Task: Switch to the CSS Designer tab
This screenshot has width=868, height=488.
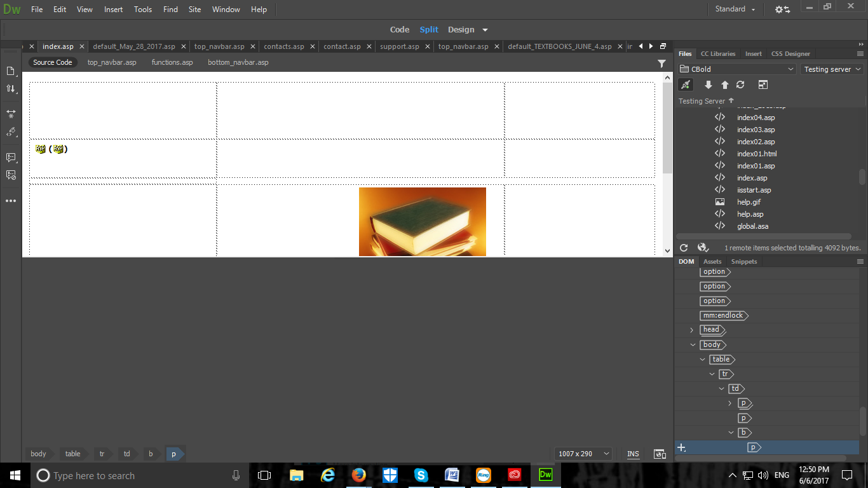Action: pyautogui.click(x=790, y=54)
